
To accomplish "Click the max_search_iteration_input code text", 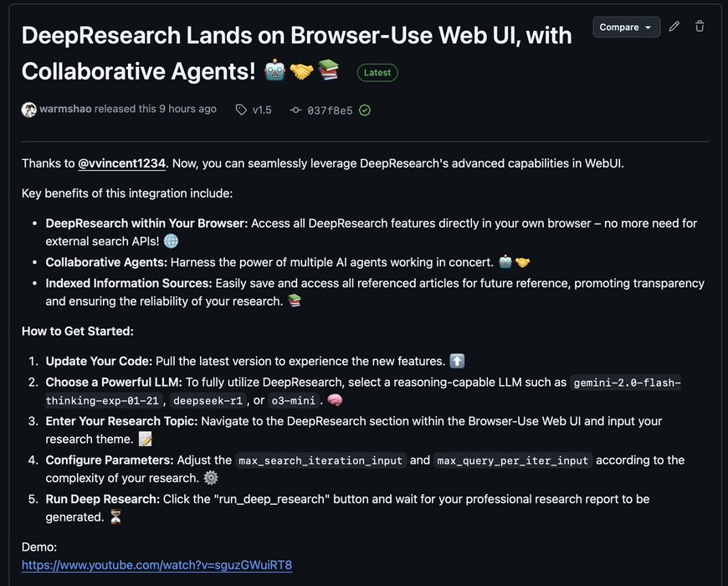I will [320, 460].
